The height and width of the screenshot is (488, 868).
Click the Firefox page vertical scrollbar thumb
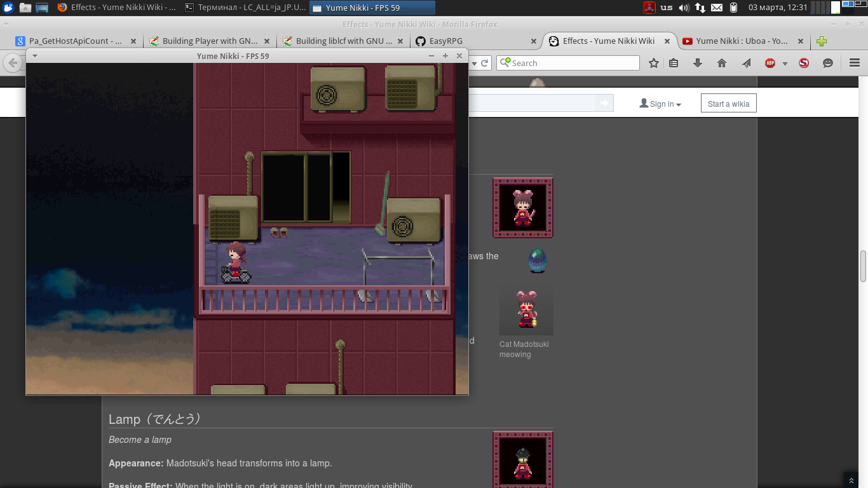pos(863,267)
